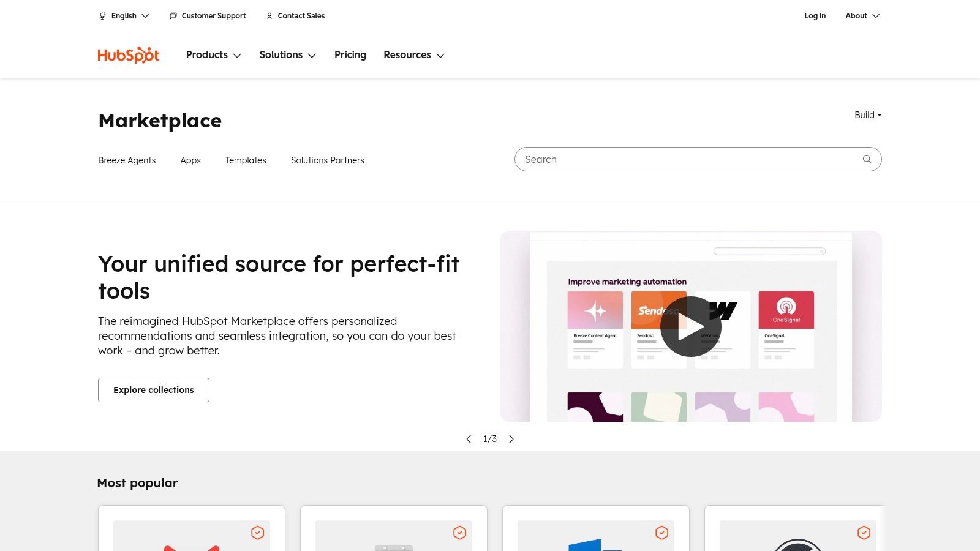Switch to the Templates tab

pos(246,160)
